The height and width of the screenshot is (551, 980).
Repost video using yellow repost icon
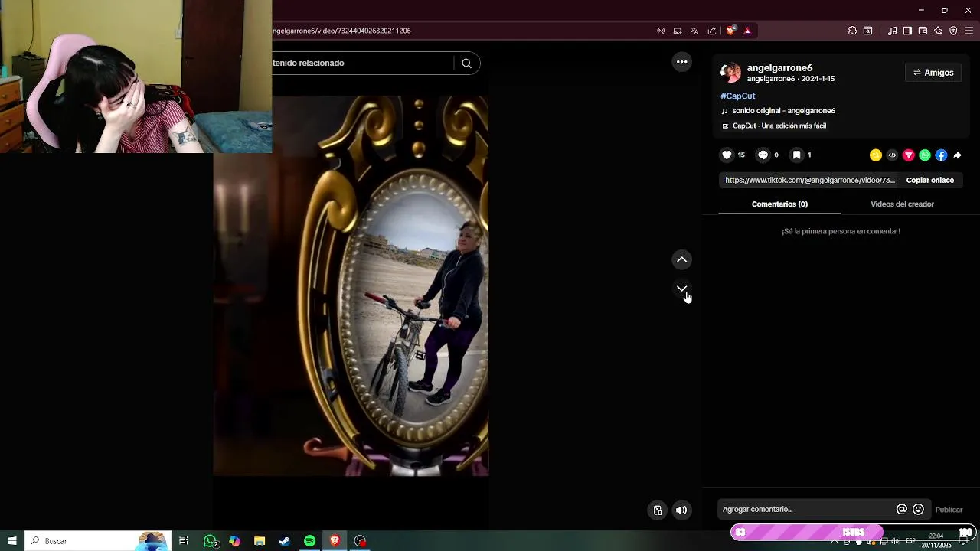(x=876, y=155)
